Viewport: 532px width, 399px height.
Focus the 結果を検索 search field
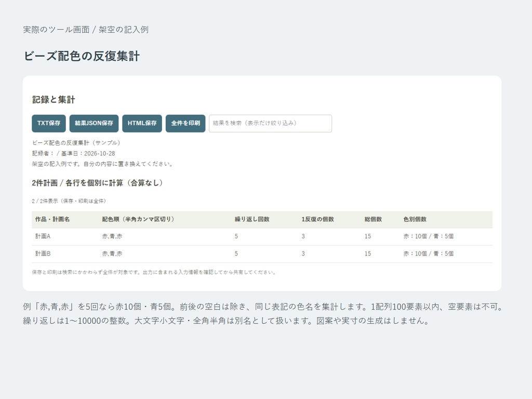pos(270,123)
